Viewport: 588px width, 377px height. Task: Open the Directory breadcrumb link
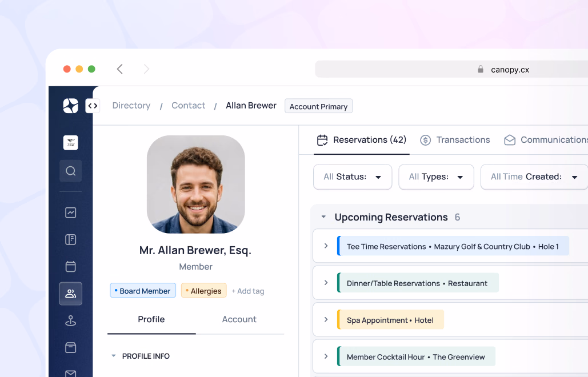(131, 106)
